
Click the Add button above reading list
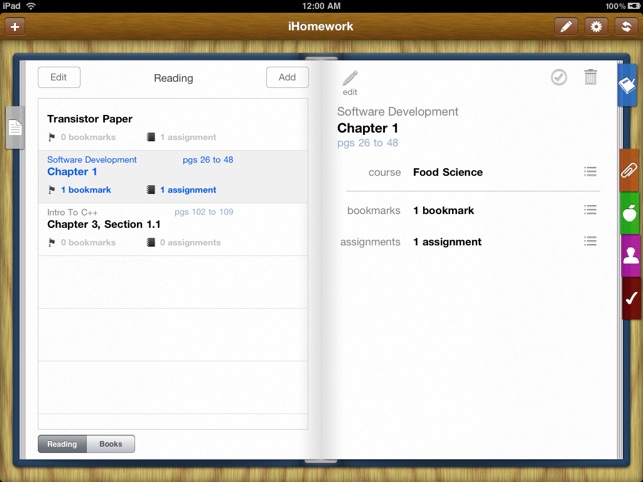(287, 77)
